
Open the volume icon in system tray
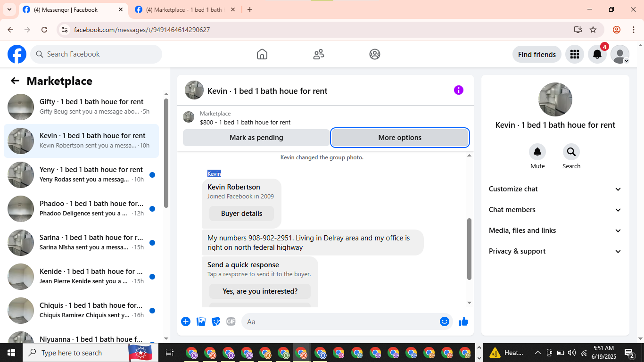coord(572,353)
